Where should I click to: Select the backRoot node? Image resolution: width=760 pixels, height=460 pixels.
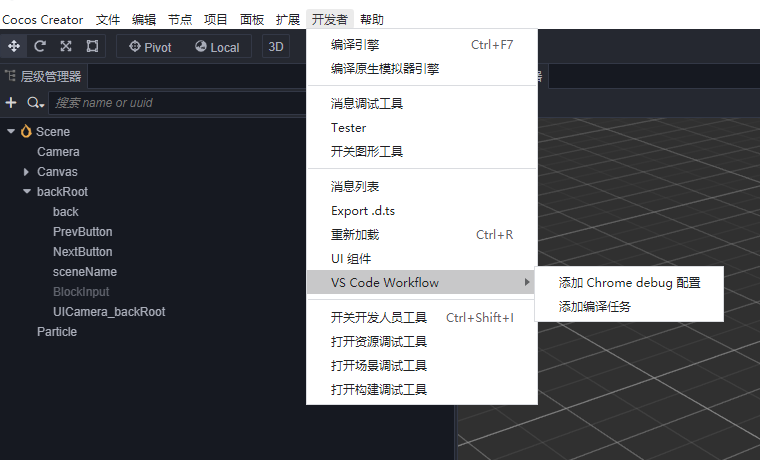tap(63, 192)
